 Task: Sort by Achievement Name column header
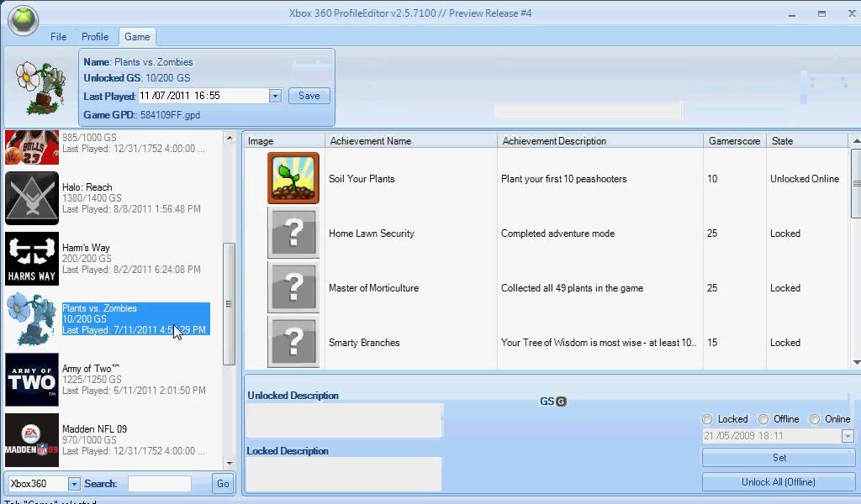(410, 141)
